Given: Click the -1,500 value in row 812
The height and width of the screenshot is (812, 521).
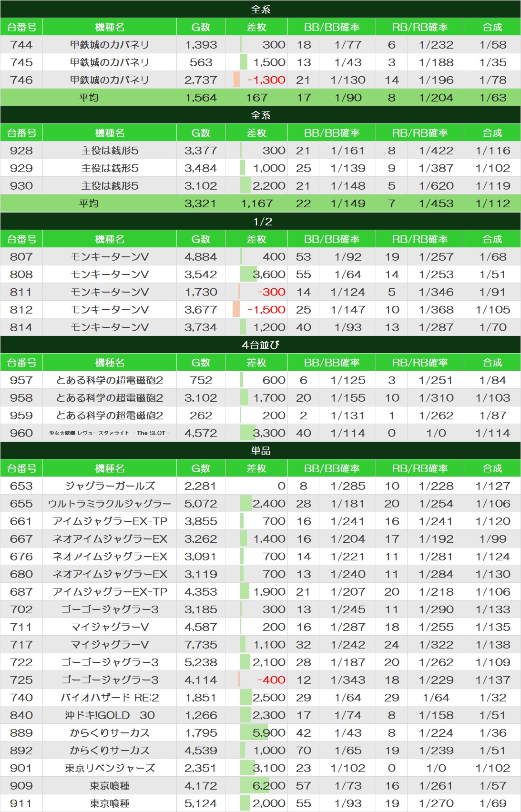Looking at the screenshot, I should click(266, 310).
